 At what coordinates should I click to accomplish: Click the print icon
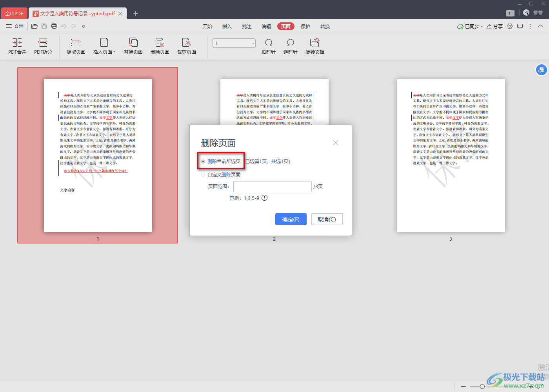[54, 26]
